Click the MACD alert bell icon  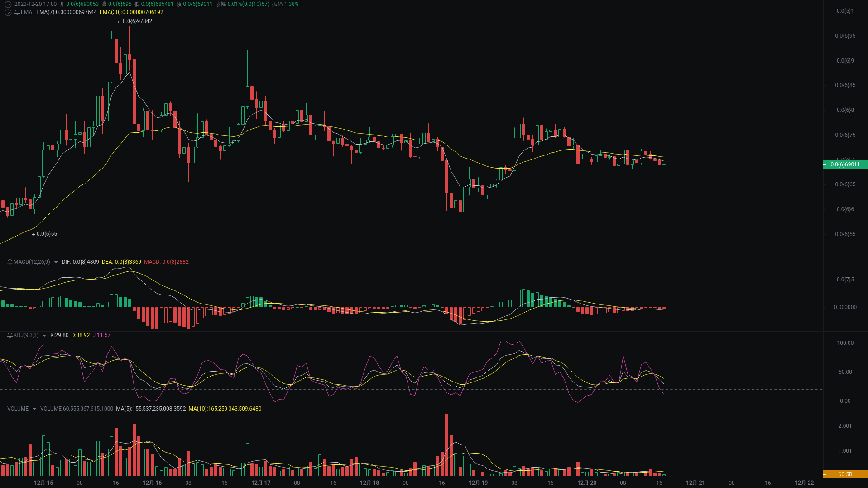click(x=10, y=262)
